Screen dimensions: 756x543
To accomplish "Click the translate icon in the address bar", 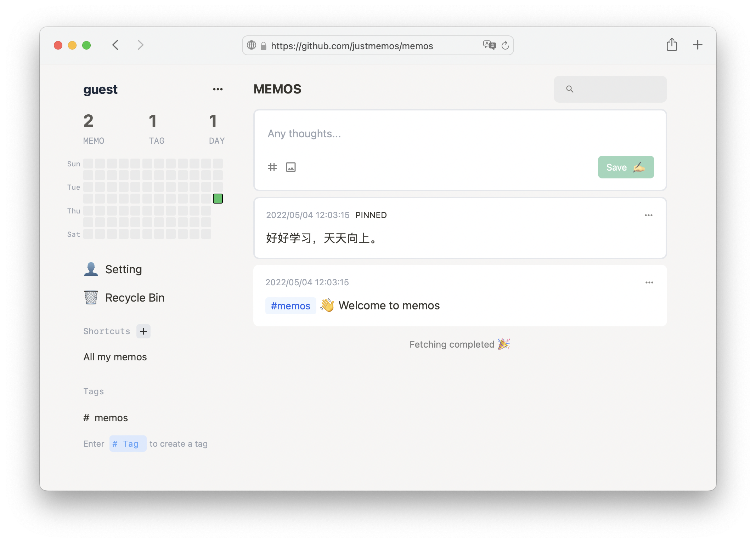I will click(489, 45).
